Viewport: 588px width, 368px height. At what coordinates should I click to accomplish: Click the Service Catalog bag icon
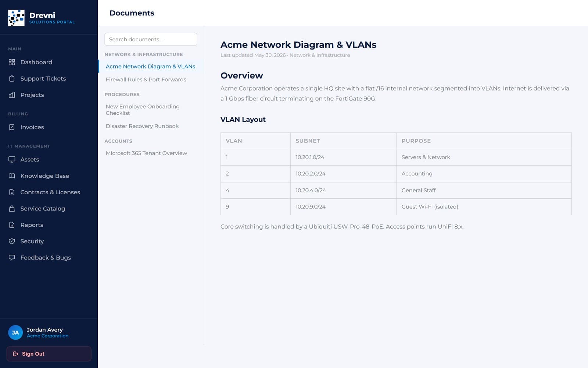12,209
